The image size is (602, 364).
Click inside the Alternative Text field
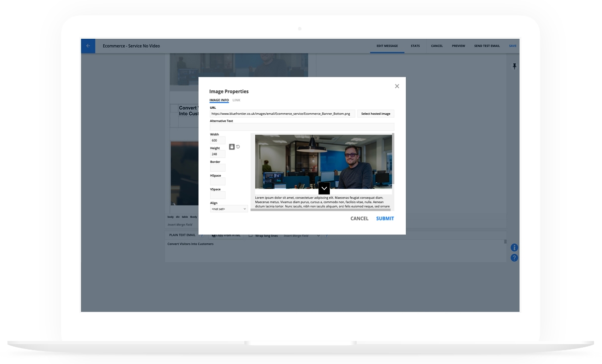tap(302, 127)
